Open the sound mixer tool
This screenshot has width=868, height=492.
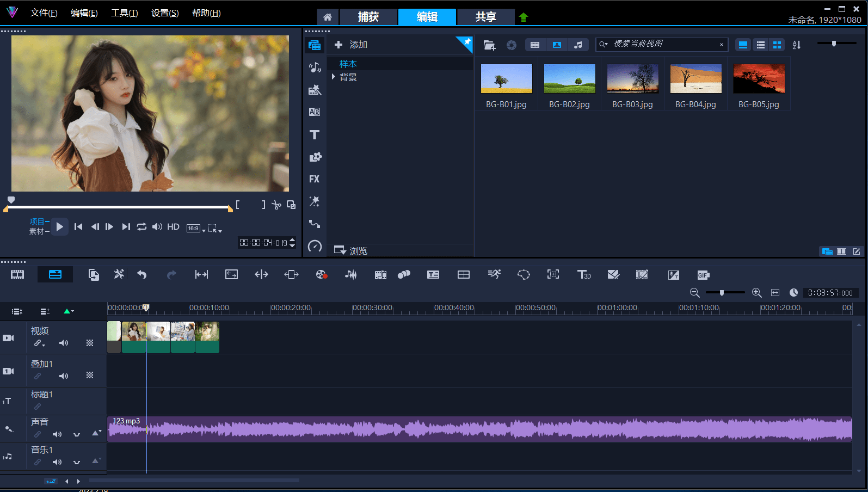point(351,275)
